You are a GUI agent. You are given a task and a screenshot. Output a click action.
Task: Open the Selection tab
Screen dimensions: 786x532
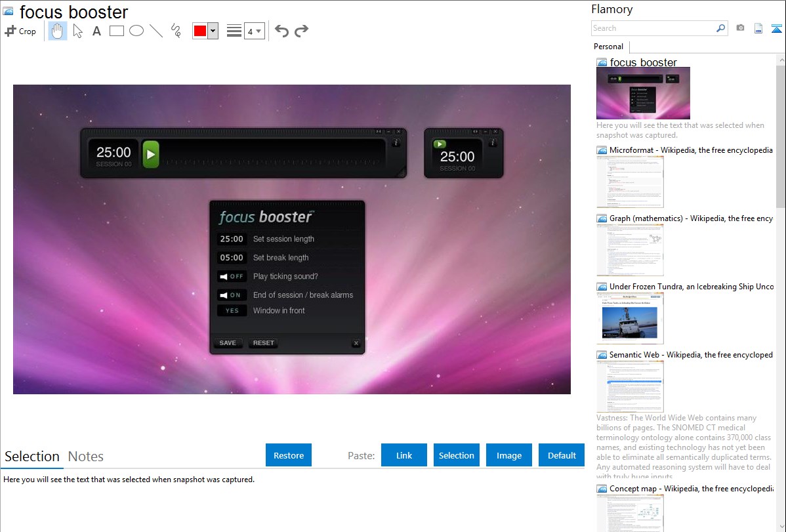point(32,457)
